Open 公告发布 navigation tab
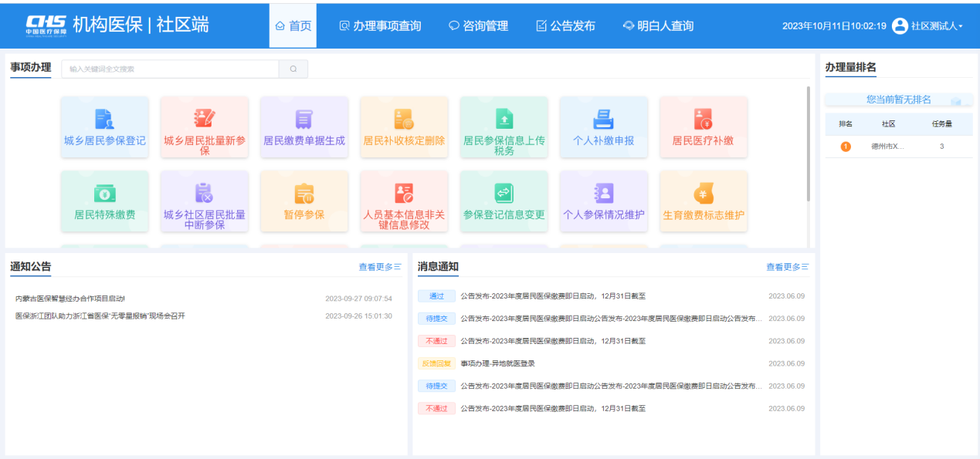Screen dimensions: 980x459 tap(566, 25)
